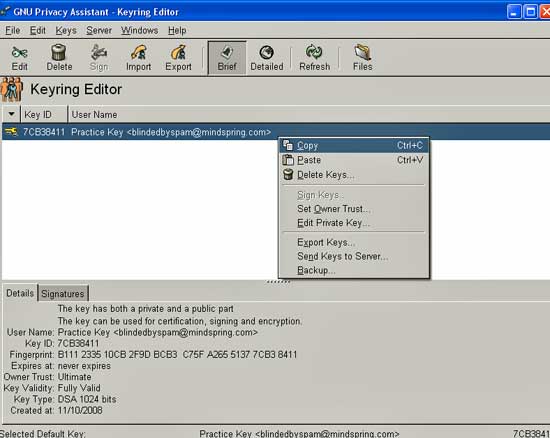This screenshot has width=550, height=438.
Task: Maximize the GPA window
Action: coord(530,12)
